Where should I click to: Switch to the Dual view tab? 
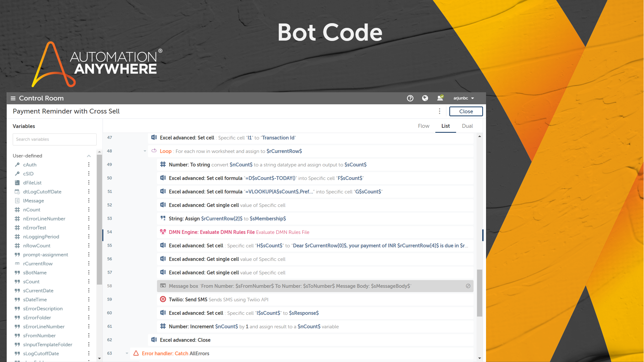click(467, 126)
